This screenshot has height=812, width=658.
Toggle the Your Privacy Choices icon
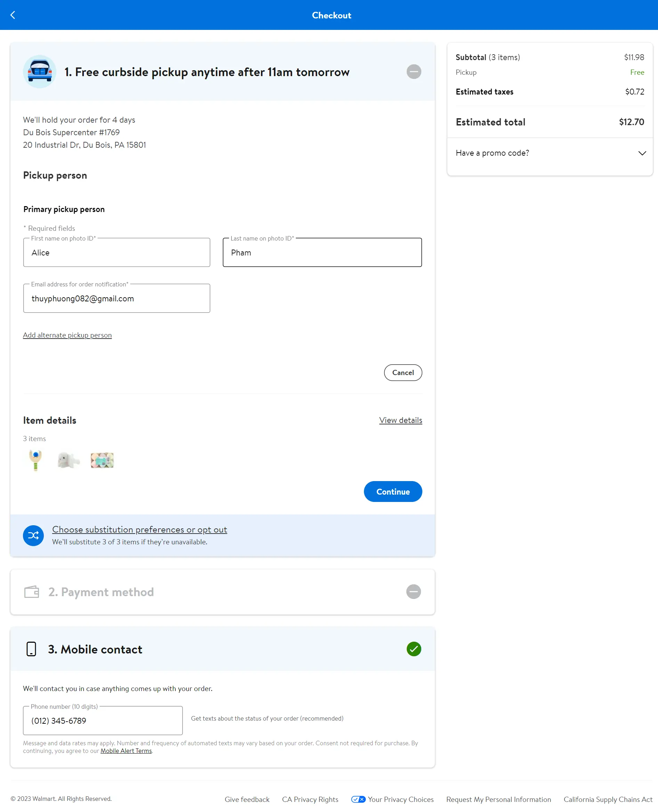point(358,799)
